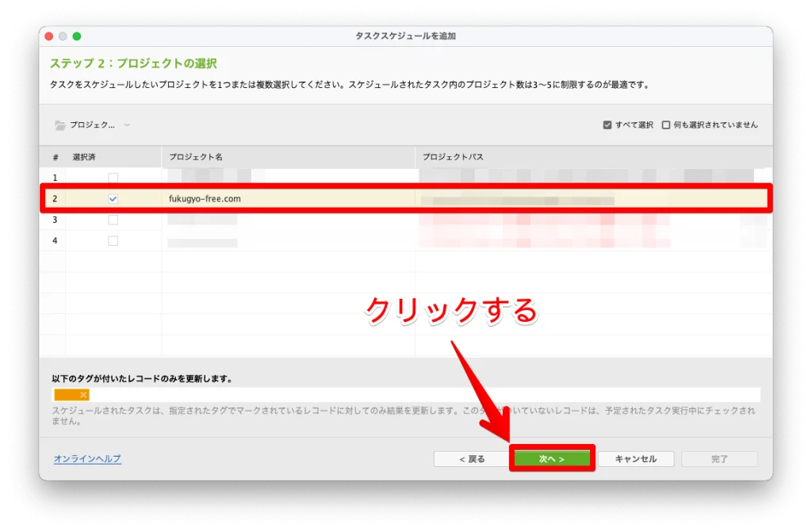Click row number 3

(x=55, y=220)
